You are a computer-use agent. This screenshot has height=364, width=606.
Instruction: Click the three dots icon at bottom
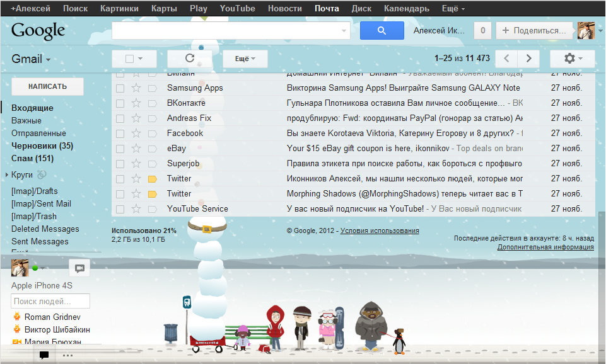pos(67,355)
